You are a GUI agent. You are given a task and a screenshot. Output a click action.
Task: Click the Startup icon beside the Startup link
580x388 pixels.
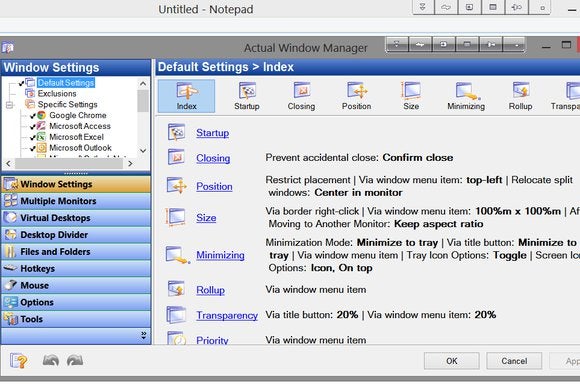point(176,132)
